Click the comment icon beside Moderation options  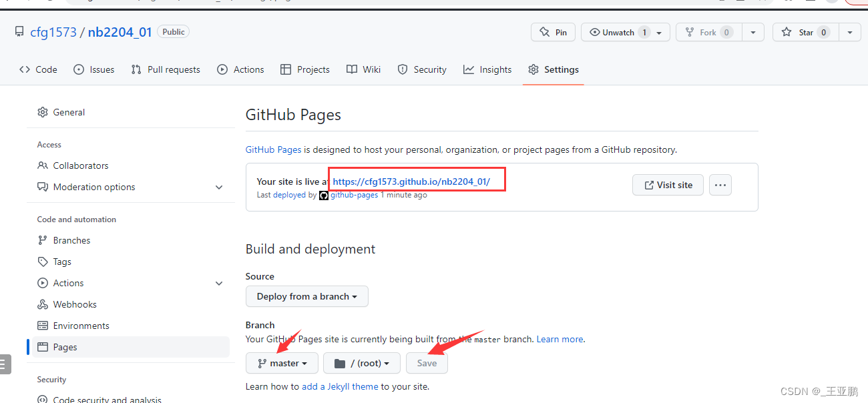coord(43,187)
